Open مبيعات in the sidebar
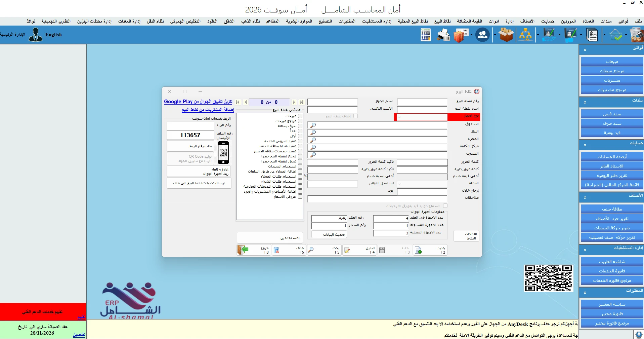 click(x=612, y=62)
